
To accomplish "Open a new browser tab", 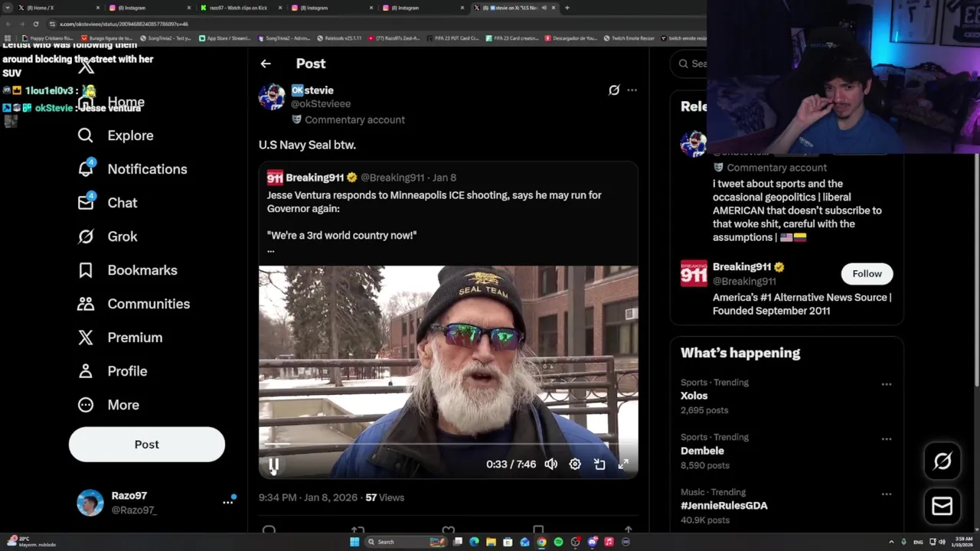I will pyautogui.click(x=567, y=8).
